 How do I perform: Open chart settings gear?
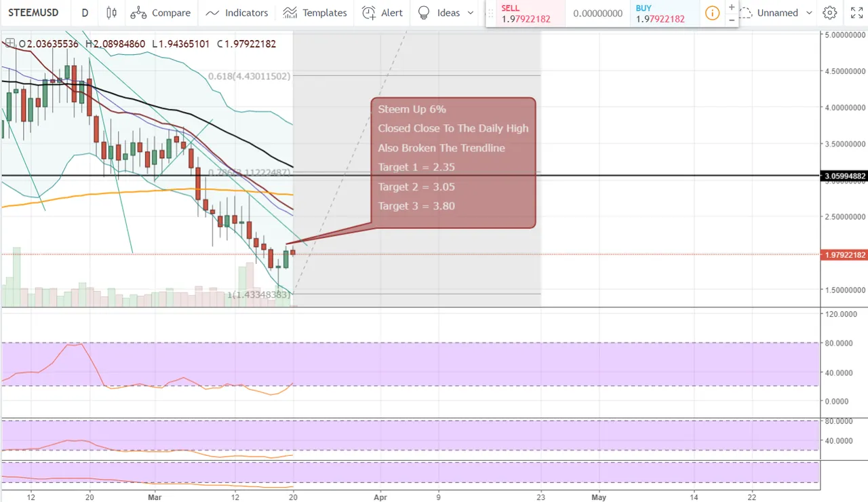(829, 12)
